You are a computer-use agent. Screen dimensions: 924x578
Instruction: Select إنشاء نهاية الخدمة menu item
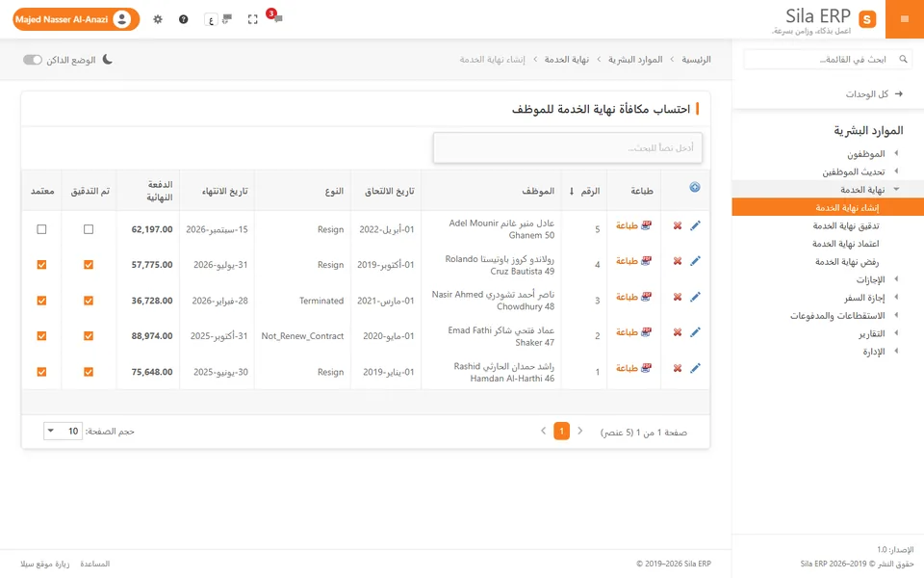click(828, 208)
